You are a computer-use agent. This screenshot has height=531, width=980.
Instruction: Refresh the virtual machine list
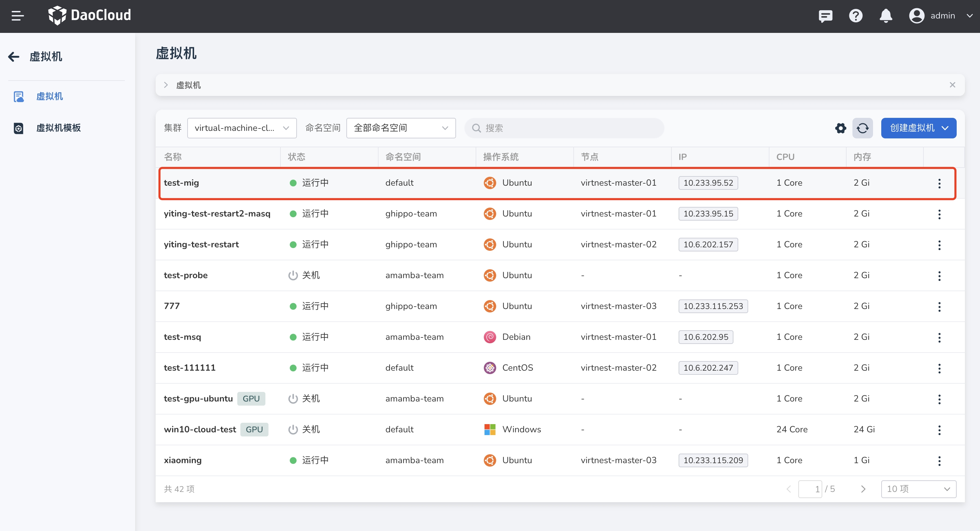pos(862,128)
